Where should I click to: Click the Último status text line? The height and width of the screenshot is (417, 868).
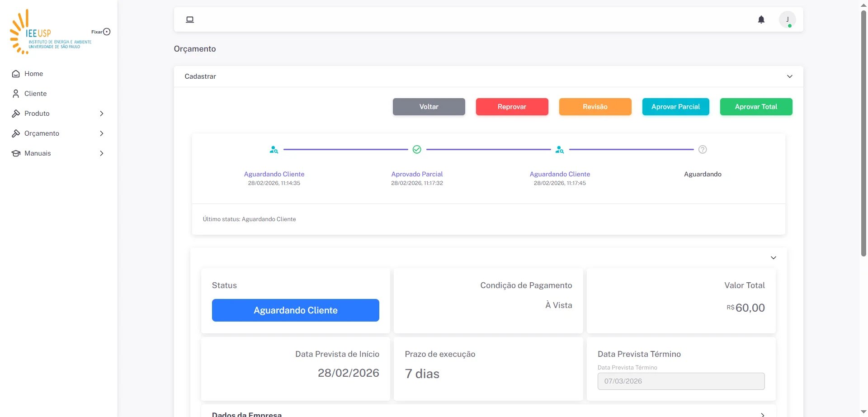250,219
